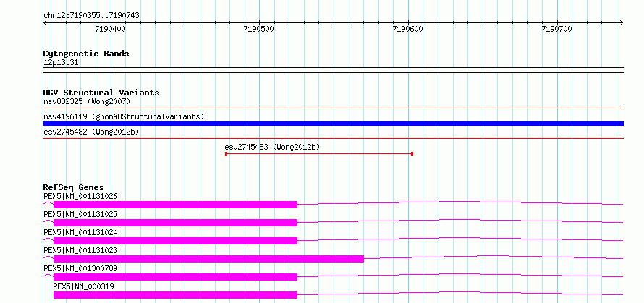Open the PEX5|NM_001131026 transcript label
Image resolution: width=644 pixels, height=303 pixels.
(x=80, y=196)
